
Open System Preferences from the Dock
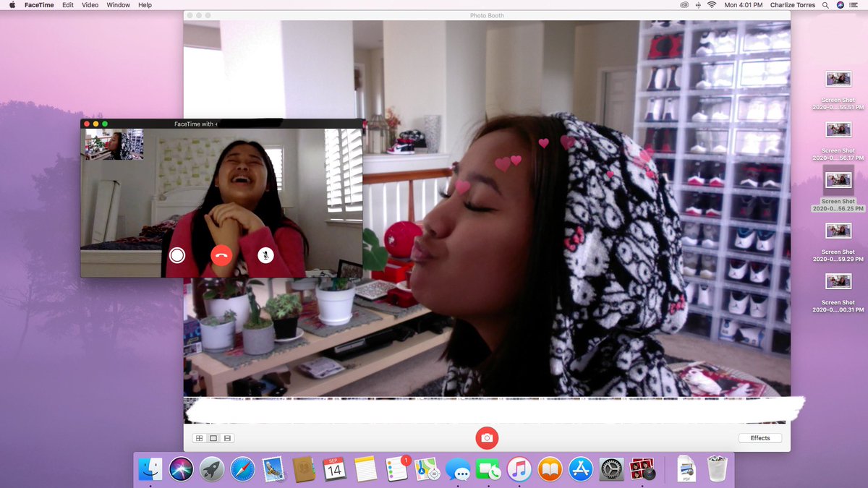612,469
